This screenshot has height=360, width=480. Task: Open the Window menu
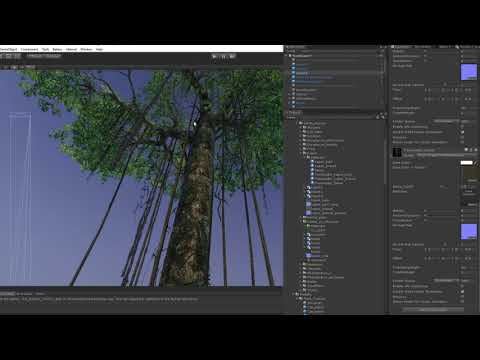[86, 49]
